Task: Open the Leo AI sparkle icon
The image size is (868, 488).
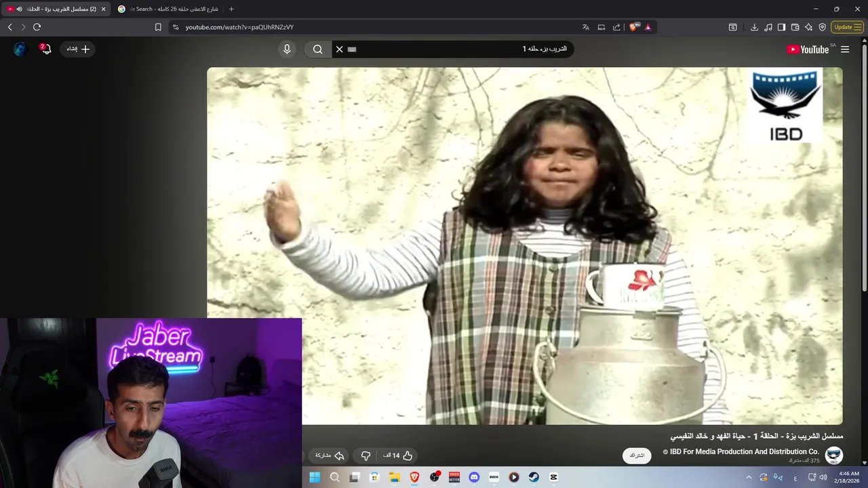Action: (808, 27)
